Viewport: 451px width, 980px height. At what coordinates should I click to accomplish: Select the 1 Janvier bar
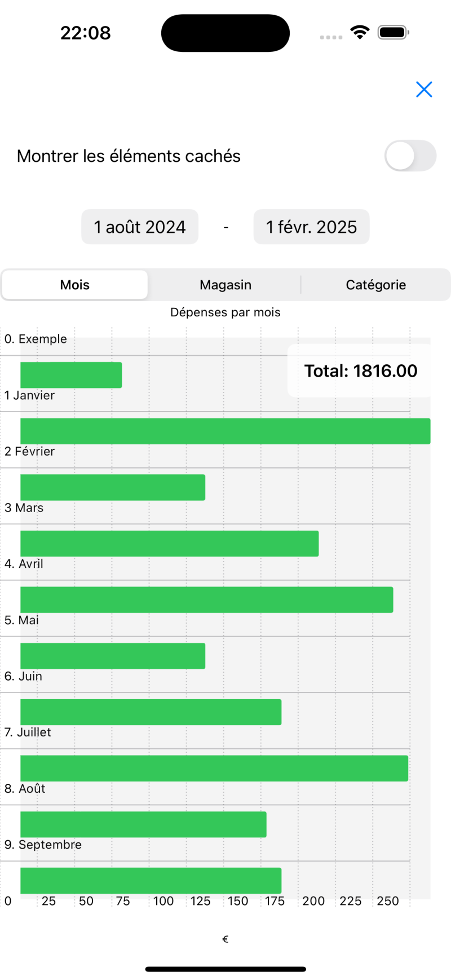coord(225,431)
